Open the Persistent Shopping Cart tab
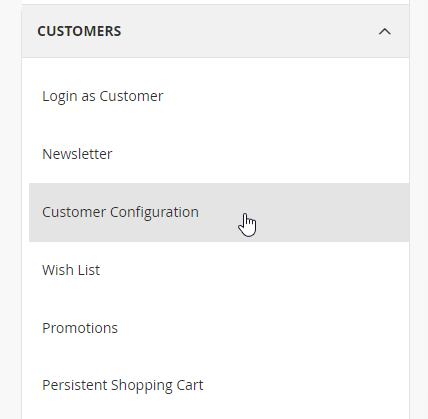428x419 pixels. click(x=123, y=385)
